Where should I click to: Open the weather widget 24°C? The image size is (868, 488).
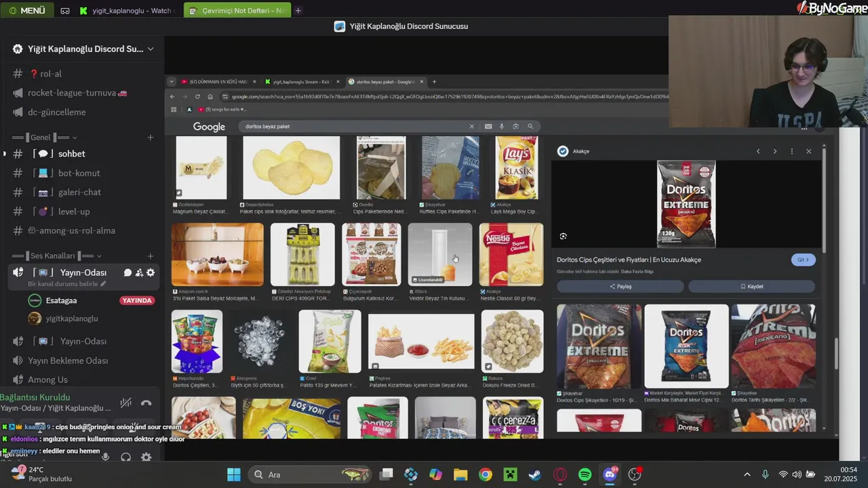41,474
